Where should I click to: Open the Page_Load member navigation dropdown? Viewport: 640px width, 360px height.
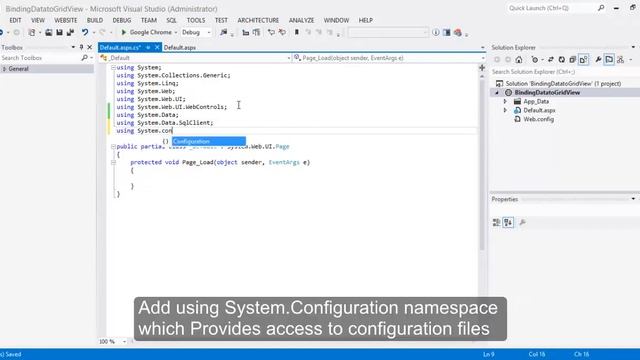coord(483,58)
